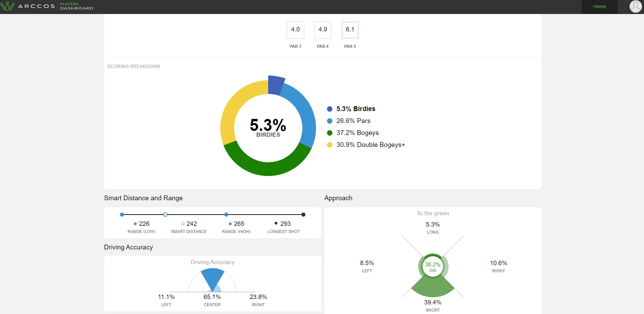The height and width of the screenshot is (314, 644).
Task: Click the 226 Range (Low) value
Action: (x=144, y=224)
